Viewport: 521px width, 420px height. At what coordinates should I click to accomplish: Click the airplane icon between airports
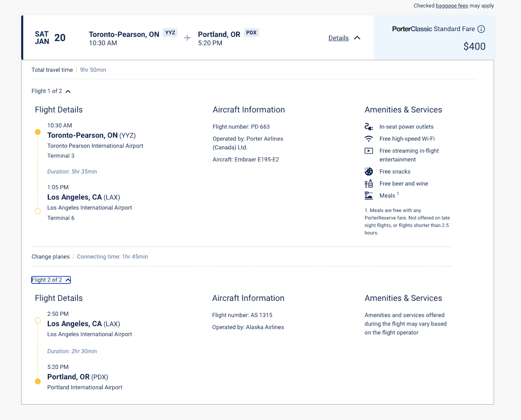tap(188, 38)
